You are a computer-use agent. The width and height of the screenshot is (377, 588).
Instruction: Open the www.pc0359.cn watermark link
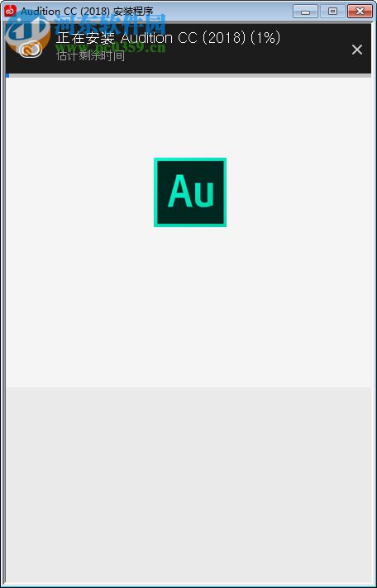[x=111, y=48]
